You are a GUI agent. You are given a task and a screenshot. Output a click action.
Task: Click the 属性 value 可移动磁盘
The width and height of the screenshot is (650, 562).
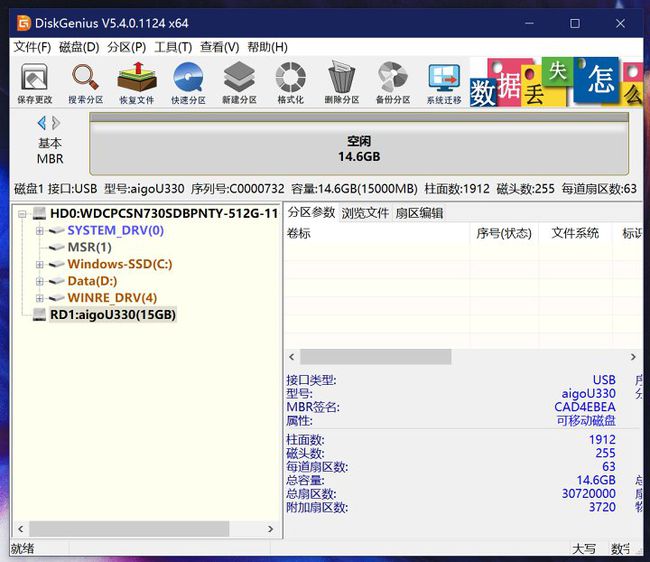tap(586, 421)
